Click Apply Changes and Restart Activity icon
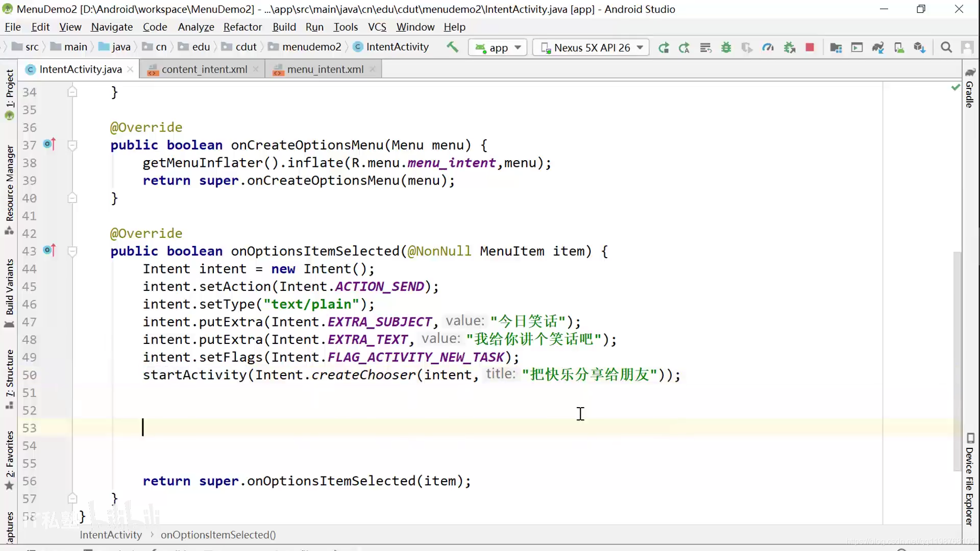The height and width of the screenshot is (551, 980). click(684, 47)
